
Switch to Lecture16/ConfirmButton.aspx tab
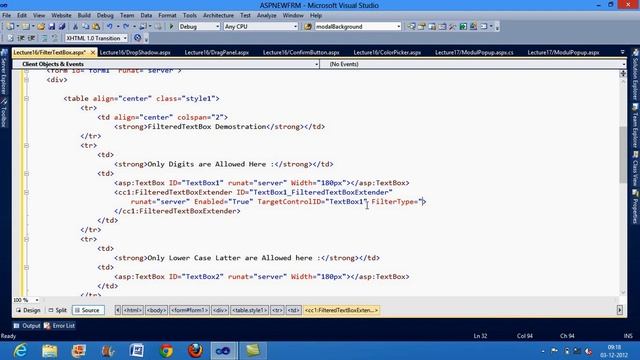pos(301,52)
